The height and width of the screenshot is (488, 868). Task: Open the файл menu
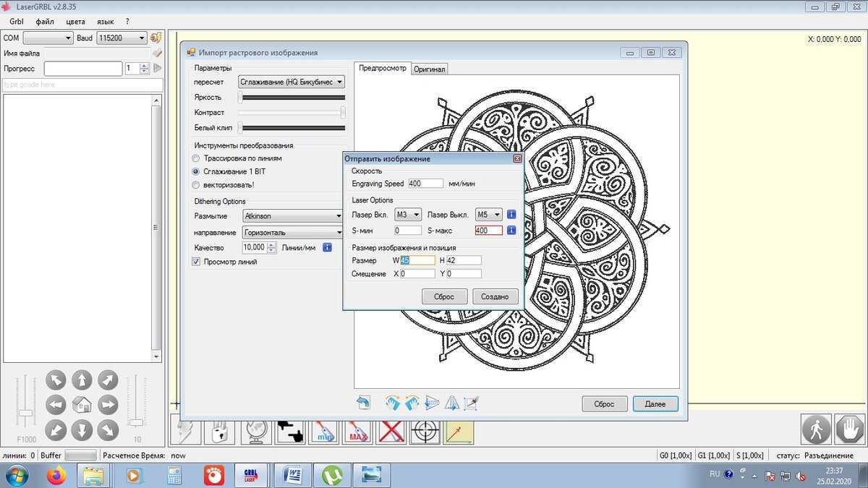(45, 22)
